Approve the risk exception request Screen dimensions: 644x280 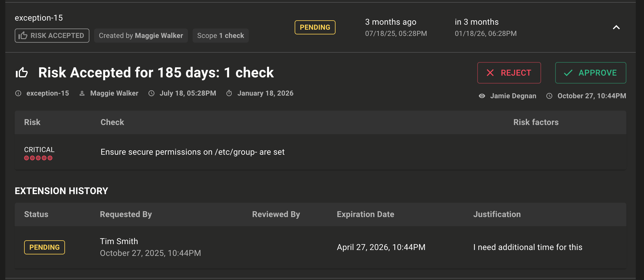pyautogui.click(x=590, y=73)
